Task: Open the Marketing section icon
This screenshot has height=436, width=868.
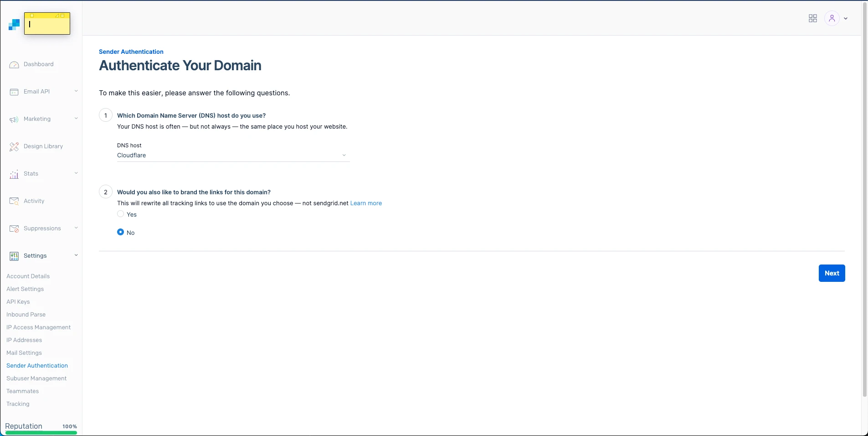Action: click(14, 119)
